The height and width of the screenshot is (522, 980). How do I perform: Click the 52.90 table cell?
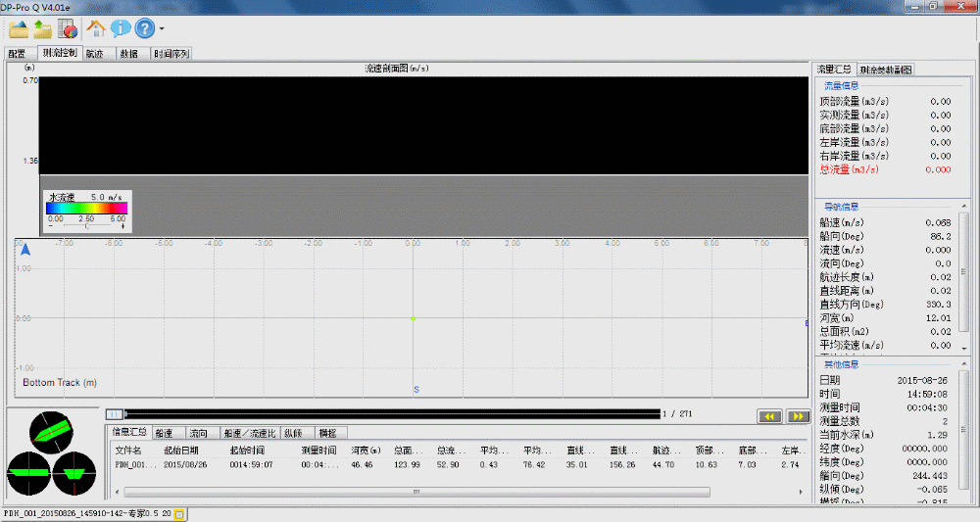click(x=448, y=464)
